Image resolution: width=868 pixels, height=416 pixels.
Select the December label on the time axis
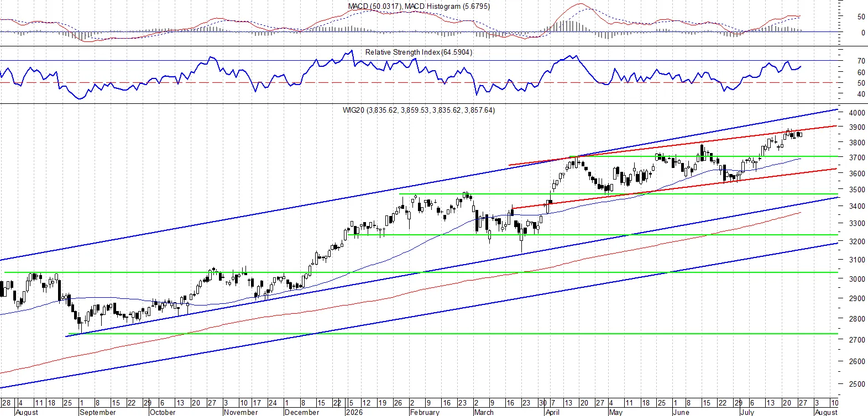(x=302, y=412)
